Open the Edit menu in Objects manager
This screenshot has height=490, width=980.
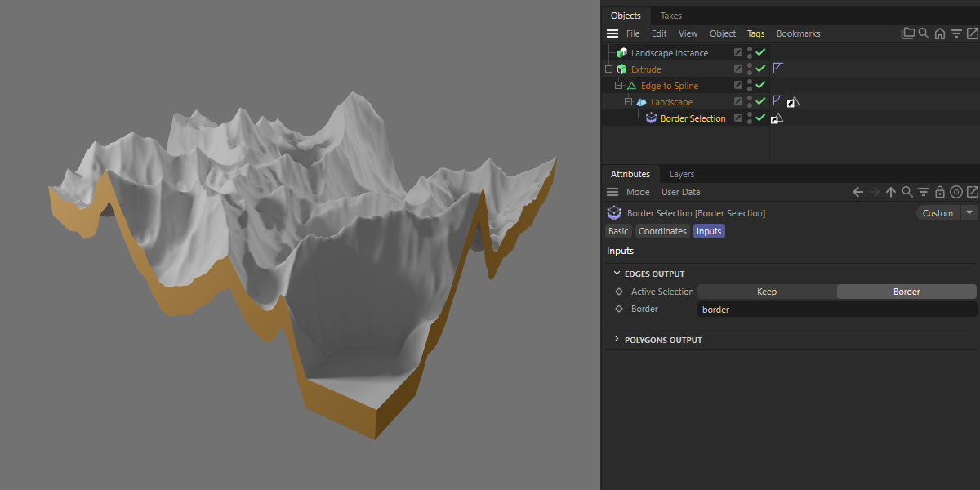659,33
